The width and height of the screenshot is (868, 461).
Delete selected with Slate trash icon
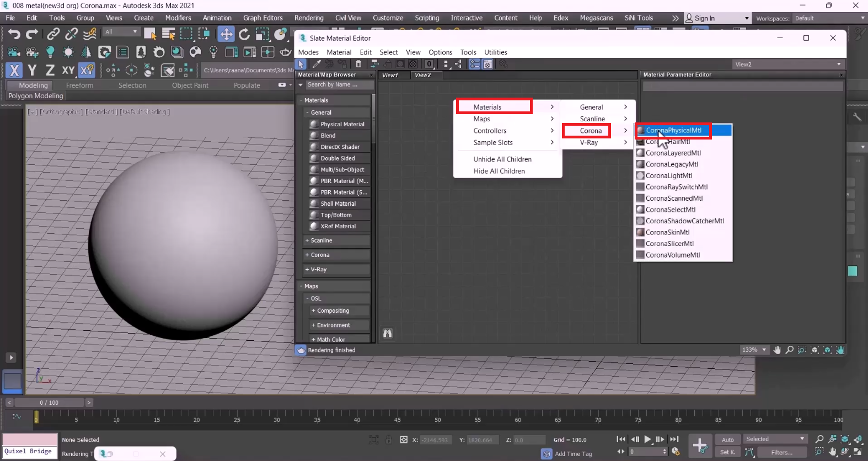pyautogui.click(x=358, y=64)
